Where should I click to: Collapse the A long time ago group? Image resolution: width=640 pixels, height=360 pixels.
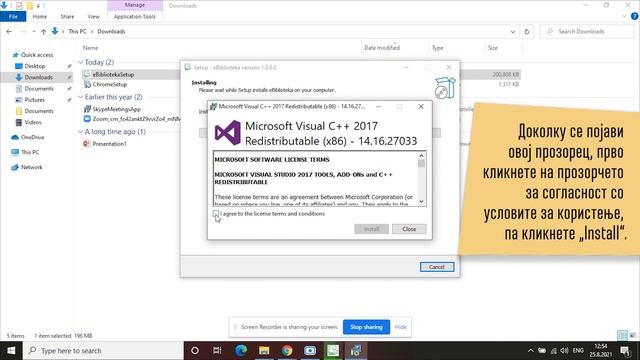[x=80, y=132]
